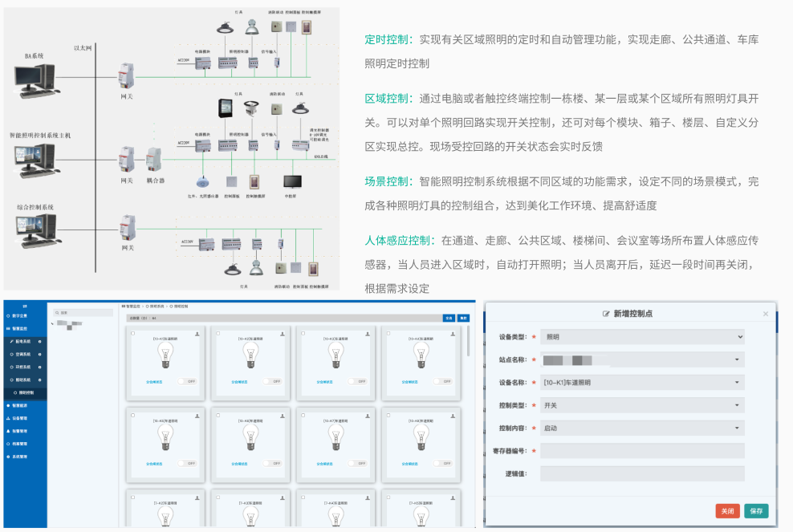Click the 寄存器编号 input field
The height and width of the screenshot is (532, 793).
(x=642, y=451)
